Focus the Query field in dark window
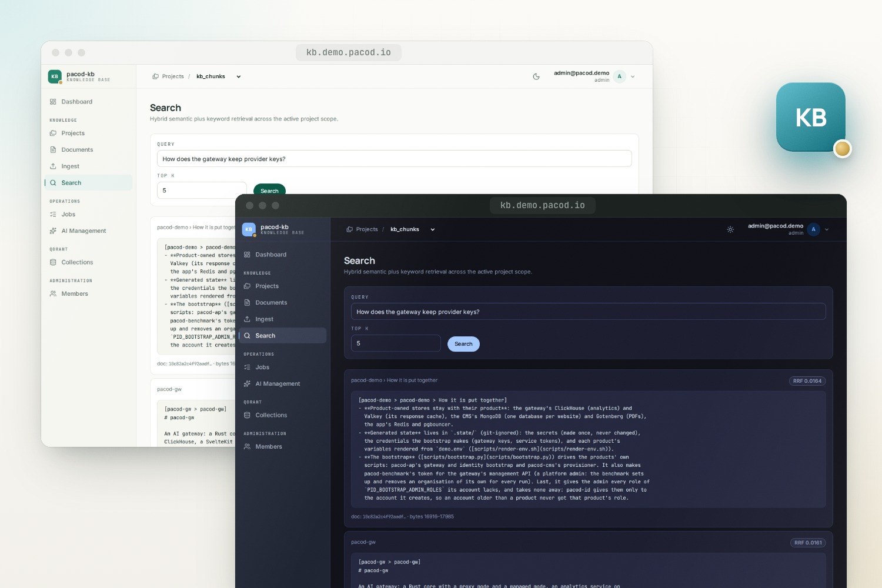882x588 pixels. (x=588, y=312)
